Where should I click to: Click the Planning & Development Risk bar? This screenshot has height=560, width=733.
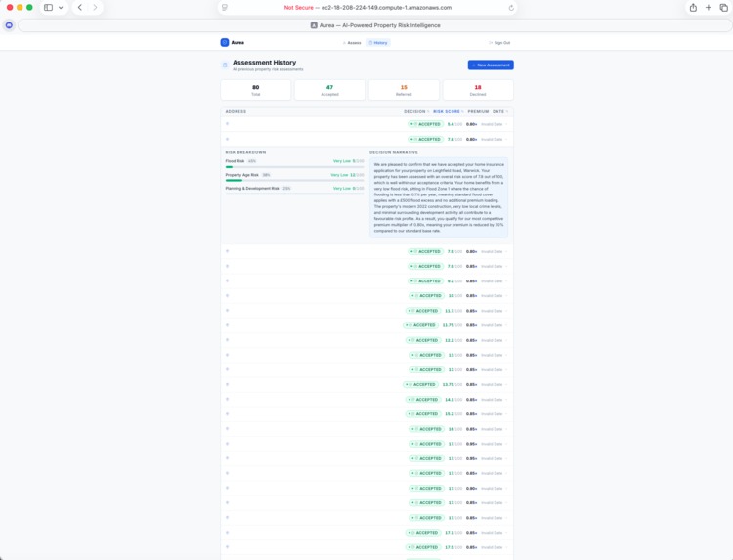(x=294, y=194)
